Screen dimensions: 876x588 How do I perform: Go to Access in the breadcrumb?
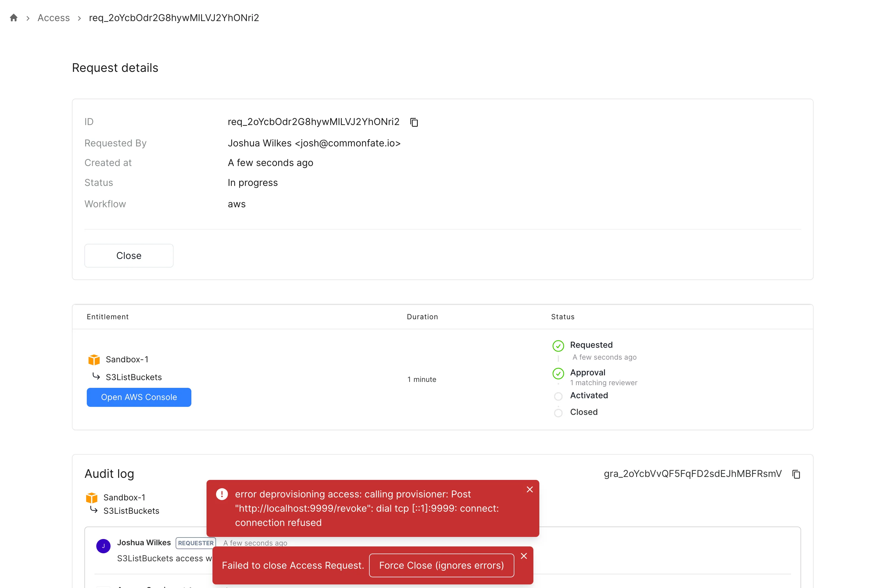pos(54,18)
